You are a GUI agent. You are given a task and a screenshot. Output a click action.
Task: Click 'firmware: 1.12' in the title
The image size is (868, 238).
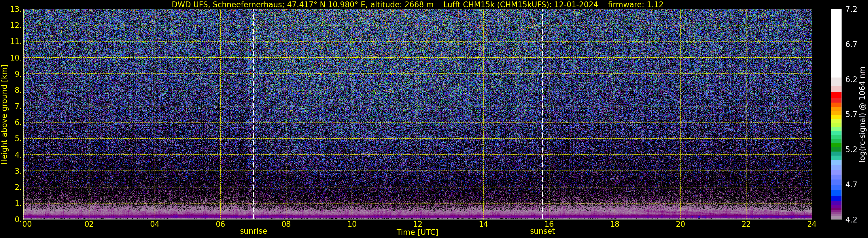(636, 5)
